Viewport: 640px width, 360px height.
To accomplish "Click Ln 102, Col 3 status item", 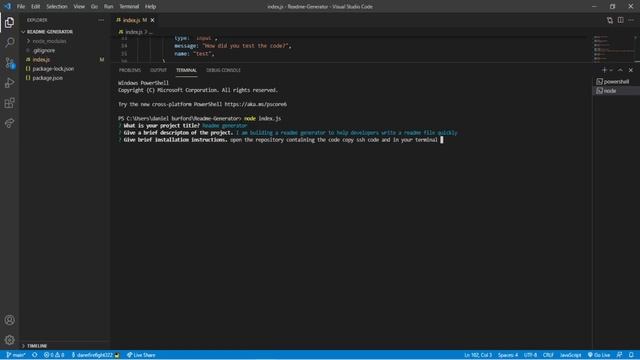I will point(478,355).
